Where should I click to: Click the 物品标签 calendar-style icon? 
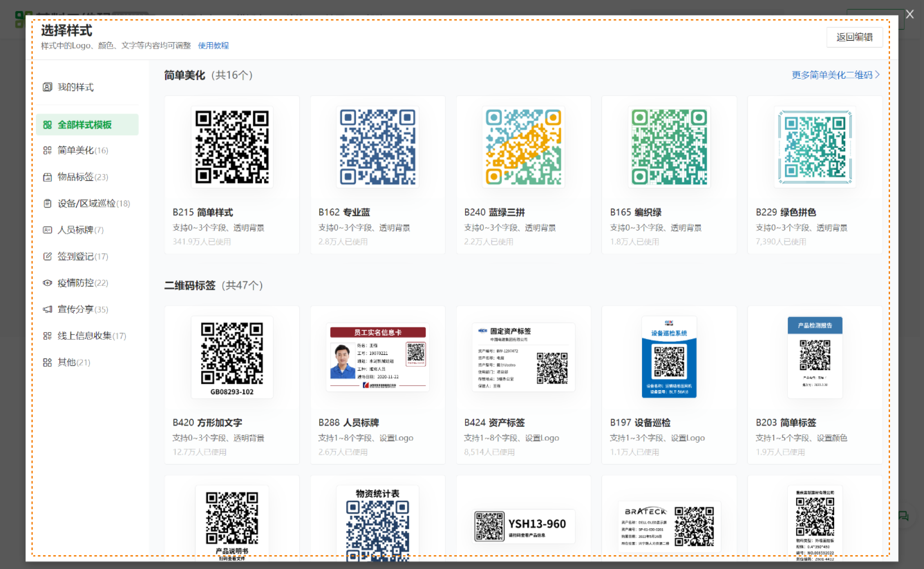[x=47, y=177]
